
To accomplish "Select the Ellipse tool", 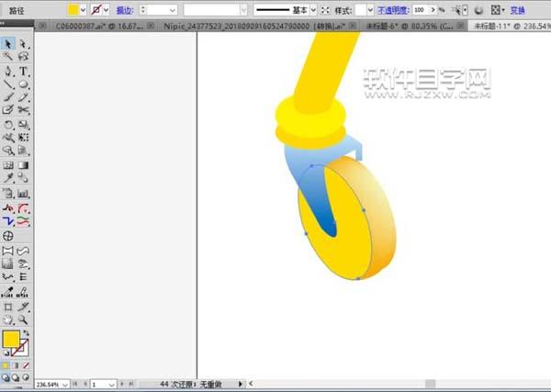I will click(23, 84).
